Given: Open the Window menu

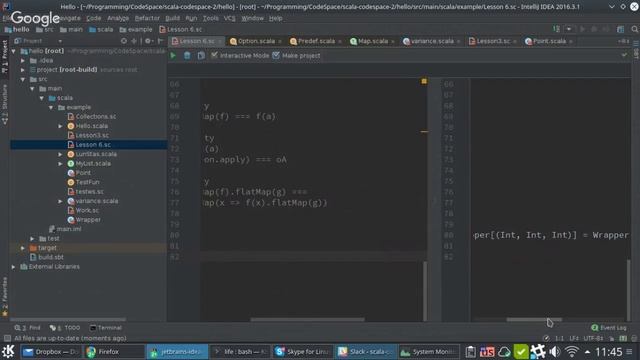Looking at the screenshot, I should [x=252, y=18].
